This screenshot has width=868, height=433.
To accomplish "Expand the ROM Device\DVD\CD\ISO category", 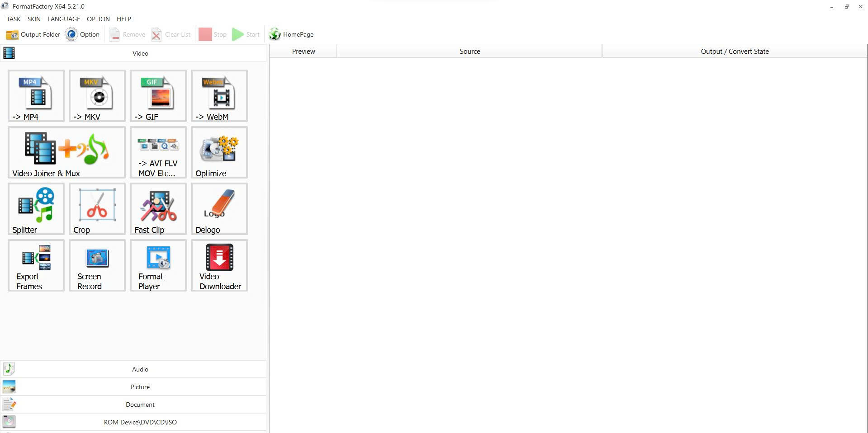I will 133,422.
